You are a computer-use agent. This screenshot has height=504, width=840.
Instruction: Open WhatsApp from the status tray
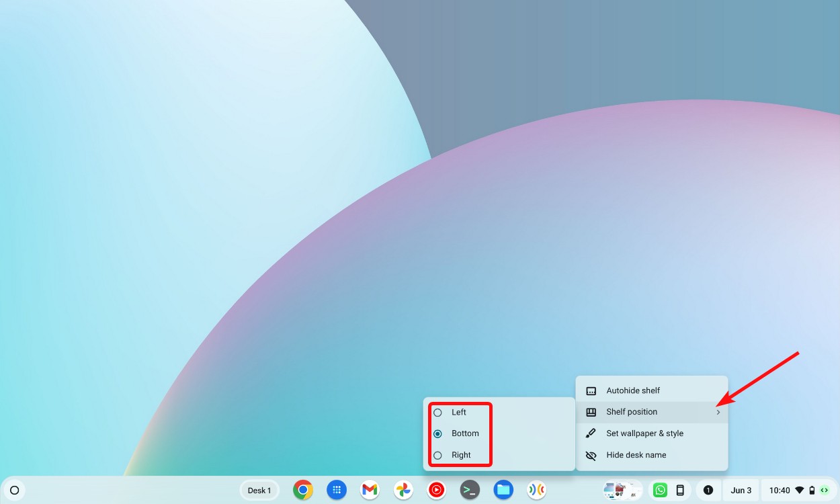(x=660, y=490)
